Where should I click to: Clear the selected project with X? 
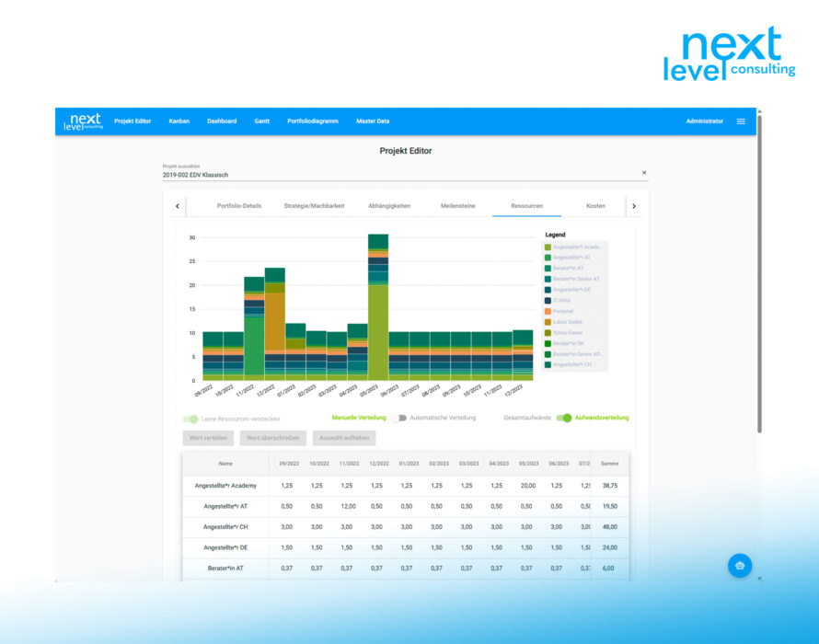coord(644,173)
